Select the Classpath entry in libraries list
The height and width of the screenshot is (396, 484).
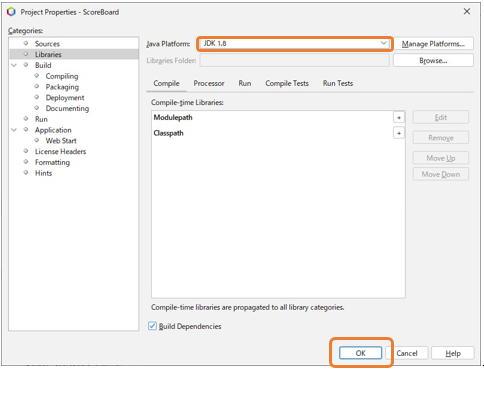pos(168,133)
